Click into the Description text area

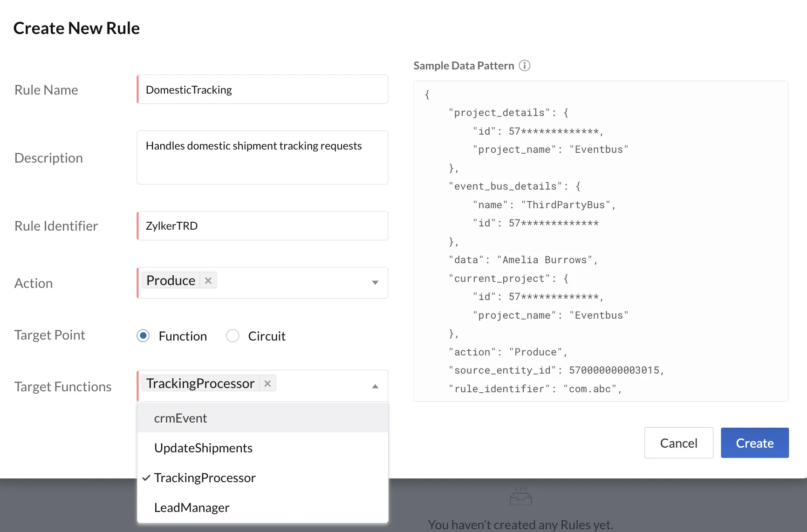[263, 157]
